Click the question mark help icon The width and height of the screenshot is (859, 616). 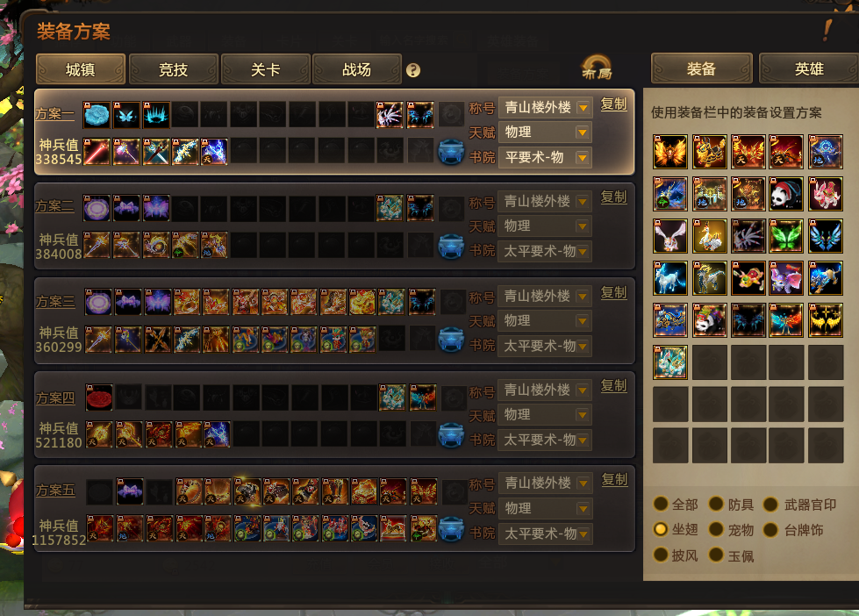click(413, 70)
